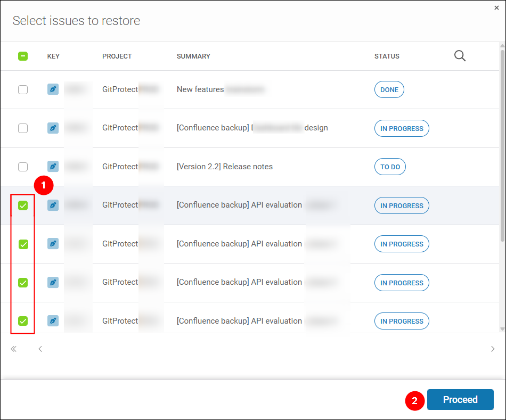Screen dimensions: 506x420
Task: Click the previous page arrow
Action: [40, 349]
